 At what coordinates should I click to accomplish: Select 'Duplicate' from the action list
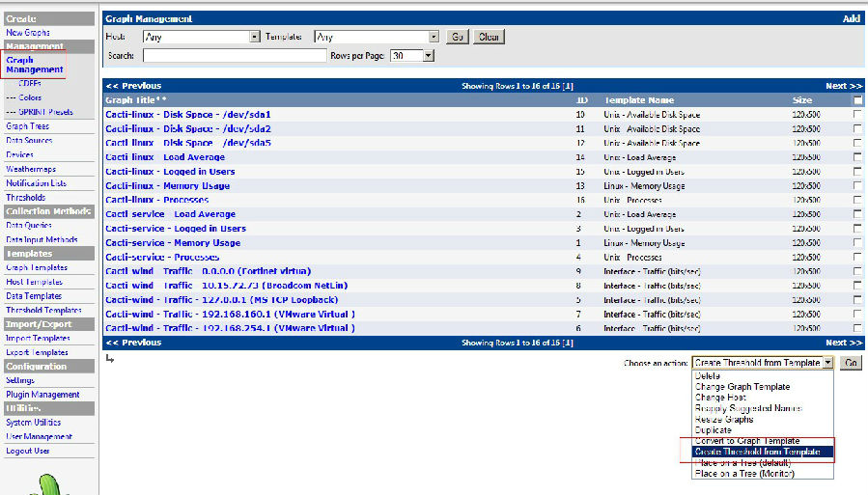(x=714, y=429)
